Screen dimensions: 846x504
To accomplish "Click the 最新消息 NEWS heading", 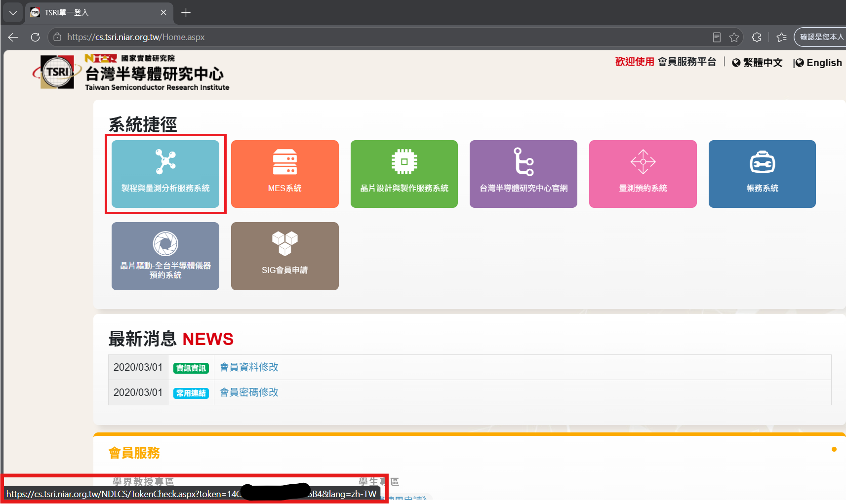I will point(171,339).
